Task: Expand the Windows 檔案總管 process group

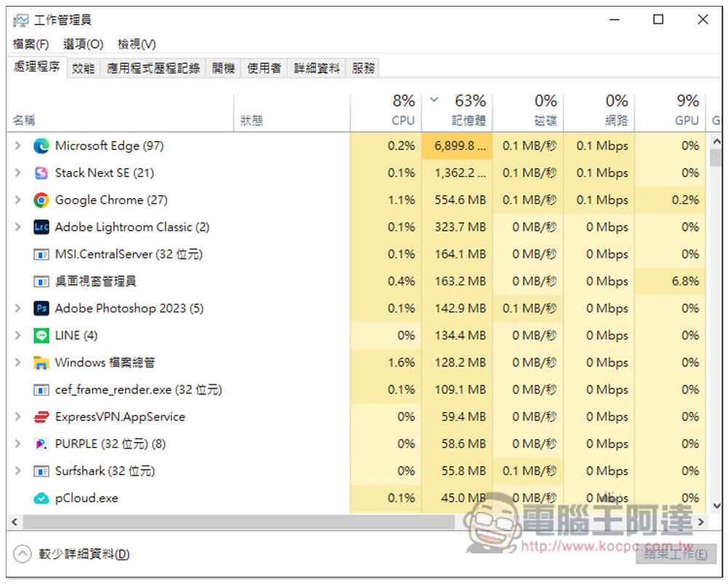Action: (x=17, y=363)
